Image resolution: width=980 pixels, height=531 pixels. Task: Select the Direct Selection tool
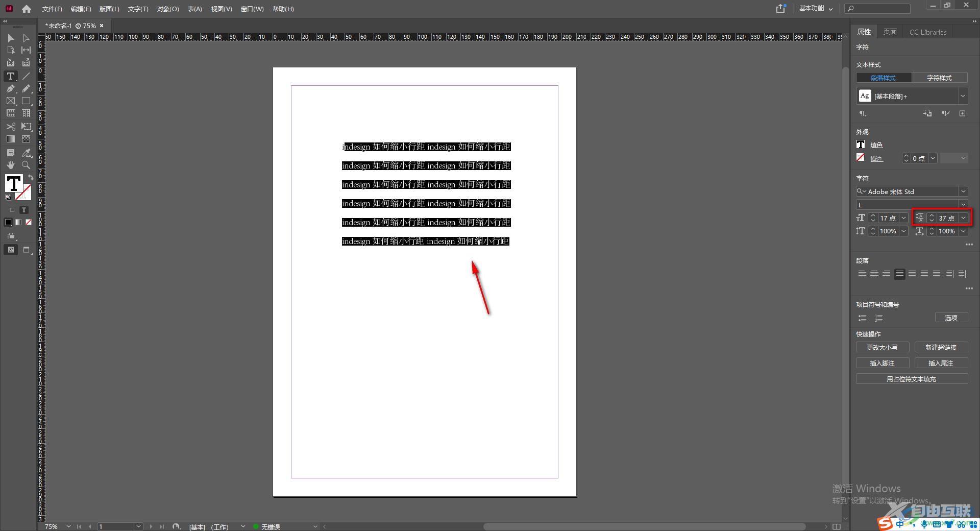pyautogui.click(x=26, y=38)
